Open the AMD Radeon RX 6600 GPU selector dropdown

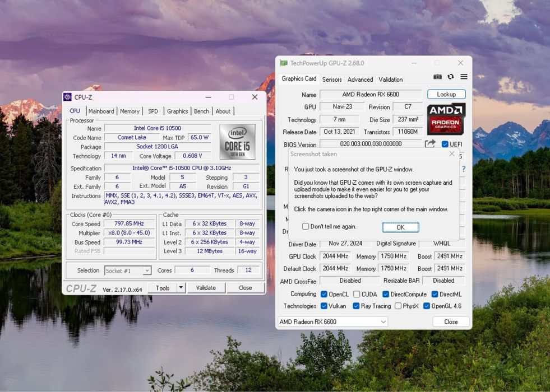point(333,321)
